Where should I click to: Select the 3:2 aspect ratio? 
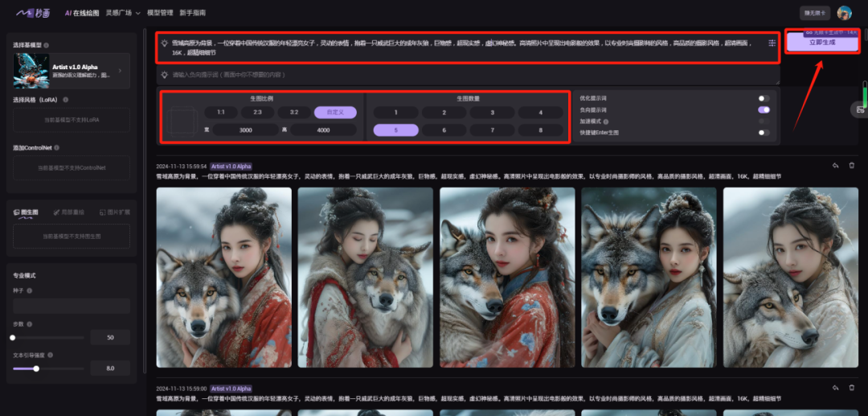coord(294,113)
